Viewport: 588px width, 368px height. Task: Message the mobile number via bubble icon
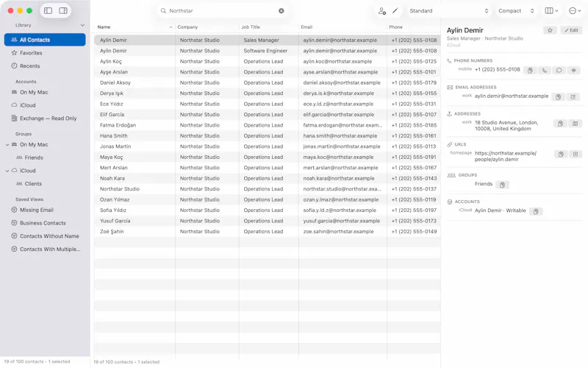(x=559, y=71)
